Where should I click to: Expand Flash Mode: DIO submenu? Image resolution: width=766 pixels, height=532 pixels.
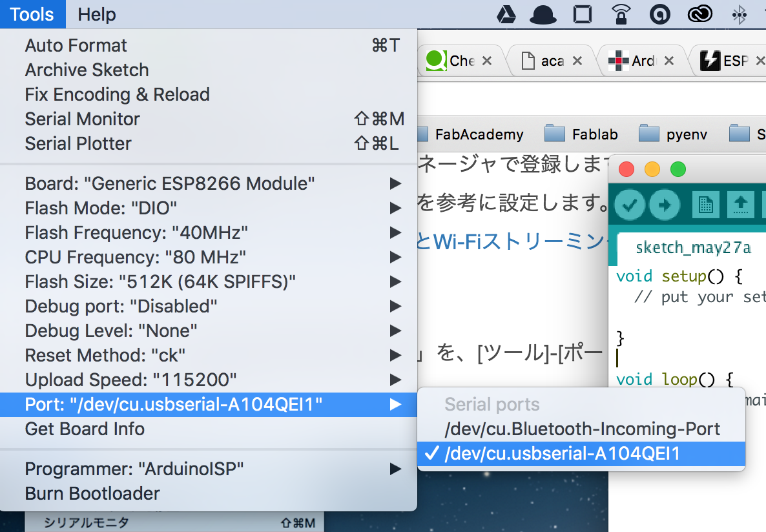[209, 208]
